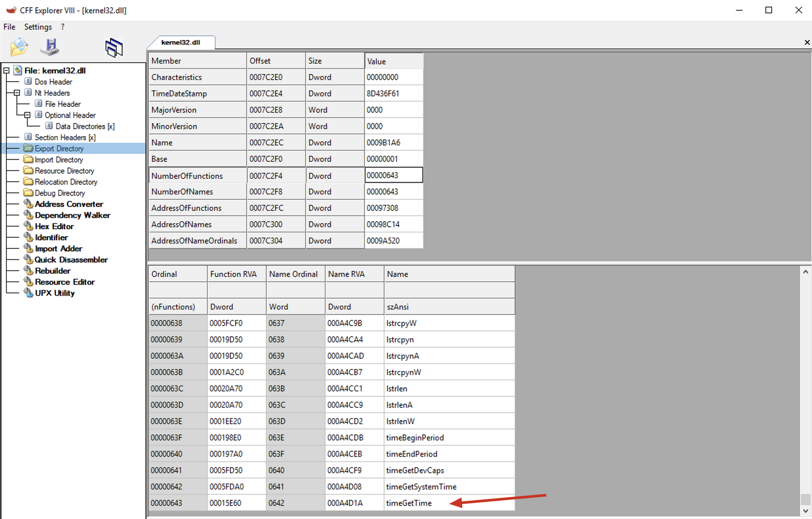Click the Optional Header page icon
Image resolution: width=812 pixels, height=519 pixels.
click(38, 115)
